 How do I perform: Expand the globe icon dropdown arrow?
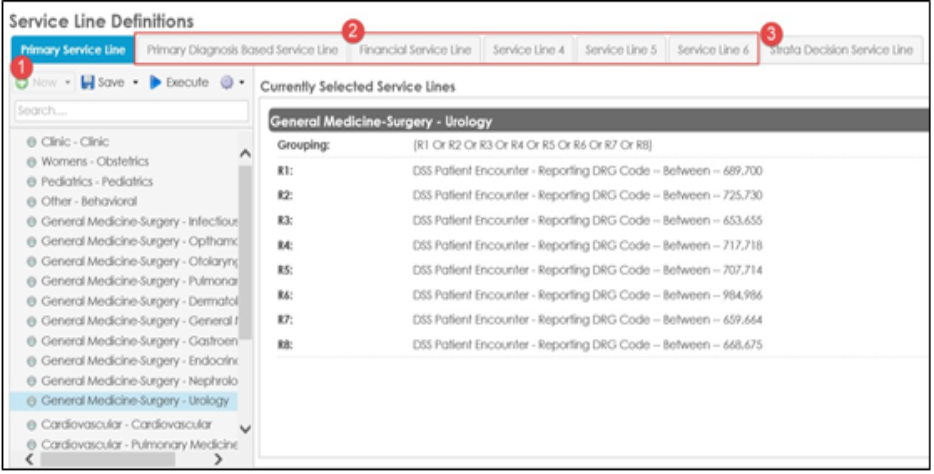point(241,83)
